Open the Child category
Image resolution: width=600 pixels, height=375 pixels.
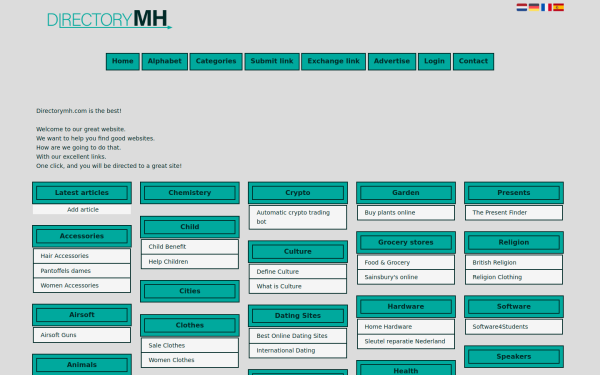point(190,227)
